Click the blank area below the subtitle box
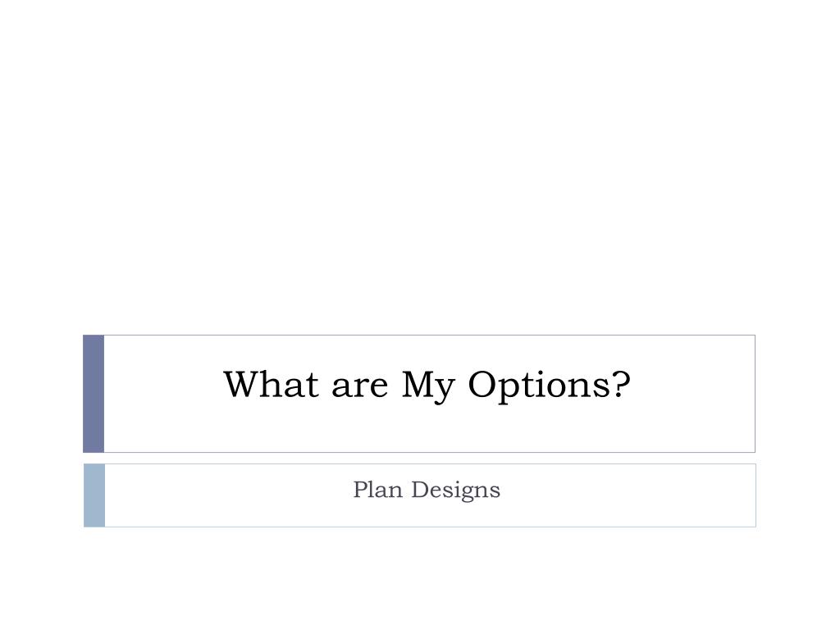Screen dimensions: 840x630 [420, 578]
